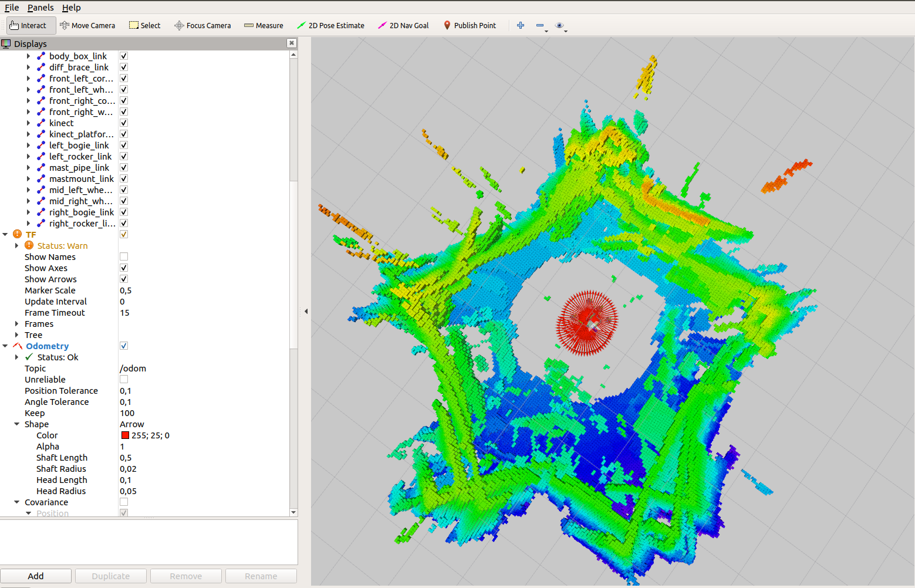
Task: Click the left_bogie_link link icon
Action: (41, 145)
